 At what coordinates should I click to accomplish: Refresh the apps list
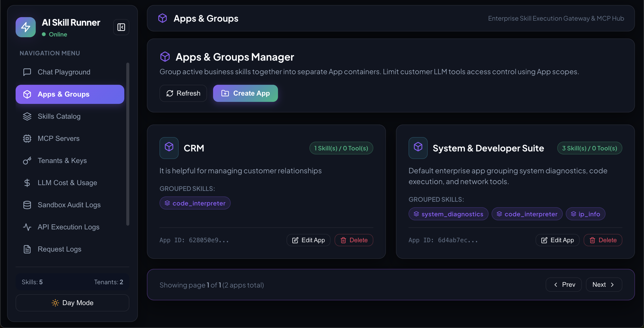[x=183, y=93]
